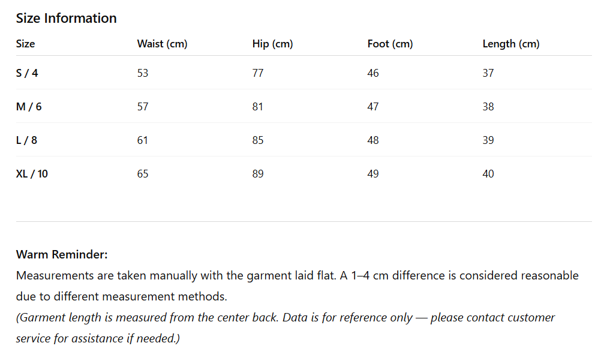Click waist value 65 in XL row
Screen dimensions: 607x364
(142, 174)
